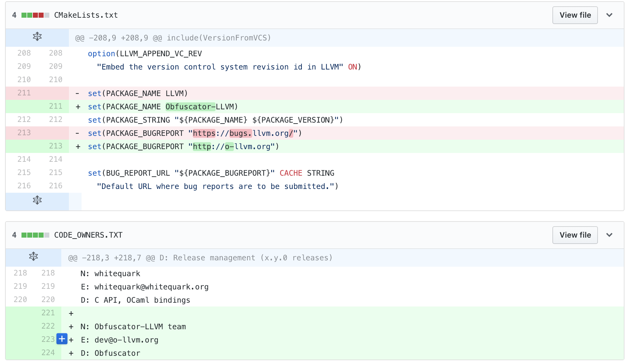View file for CMakeLists.txt
Viewport: 627px width, 364px height.
pos(575,15)
